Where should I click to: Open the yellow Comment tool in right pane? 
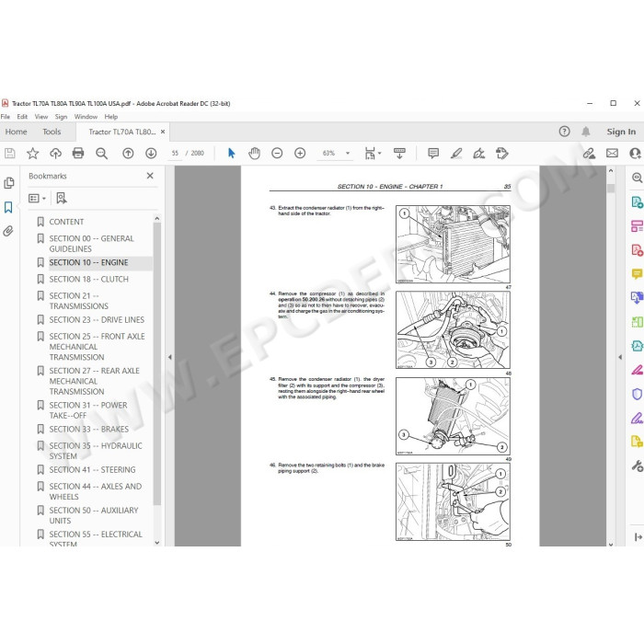pyautogui.click(x=637, y=274)
